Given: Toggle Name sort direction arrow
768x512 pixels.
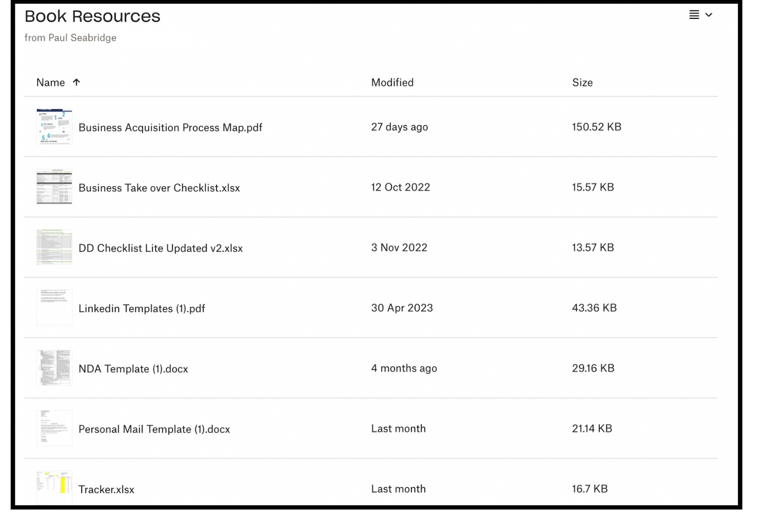Looking at the screenshot, I should click(76, 83).
